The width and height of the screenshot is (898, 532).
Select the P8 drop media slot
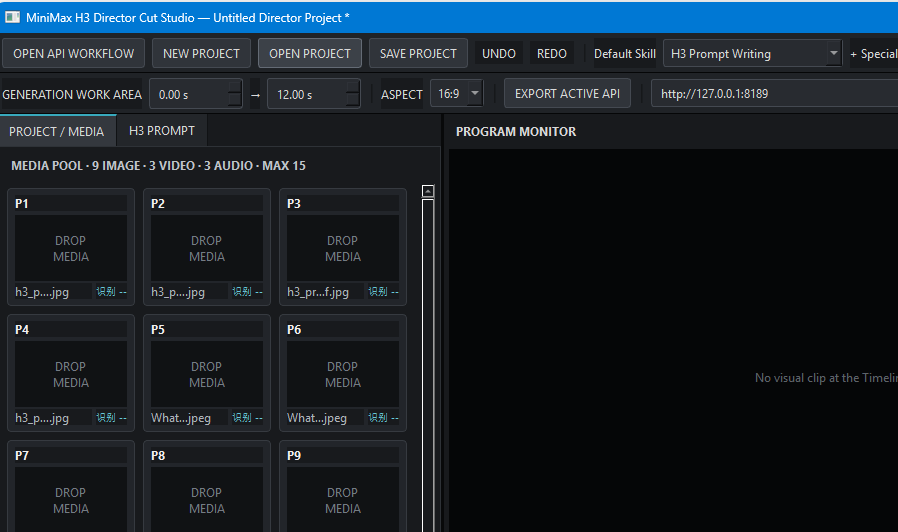[207, 500]
